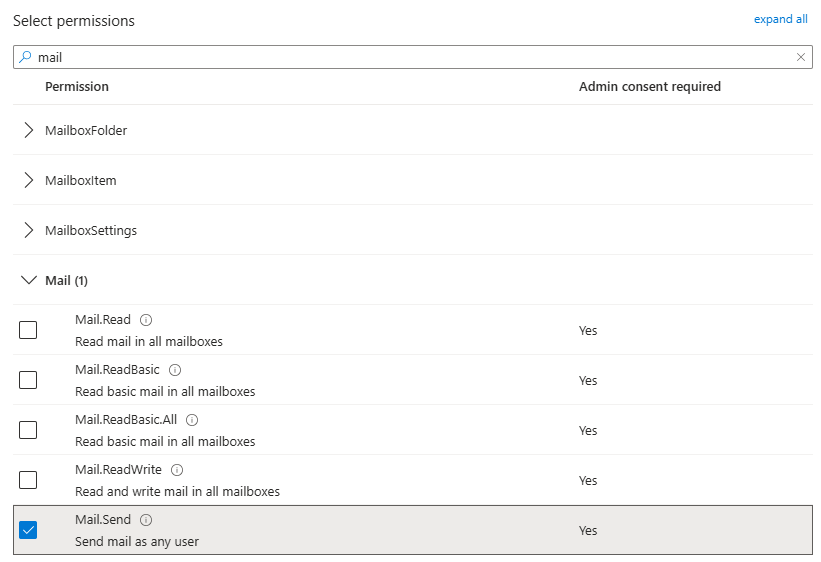Tick the Mail.ReadWrite checkbox
This screenshot has height=562, width=821.
28,480
